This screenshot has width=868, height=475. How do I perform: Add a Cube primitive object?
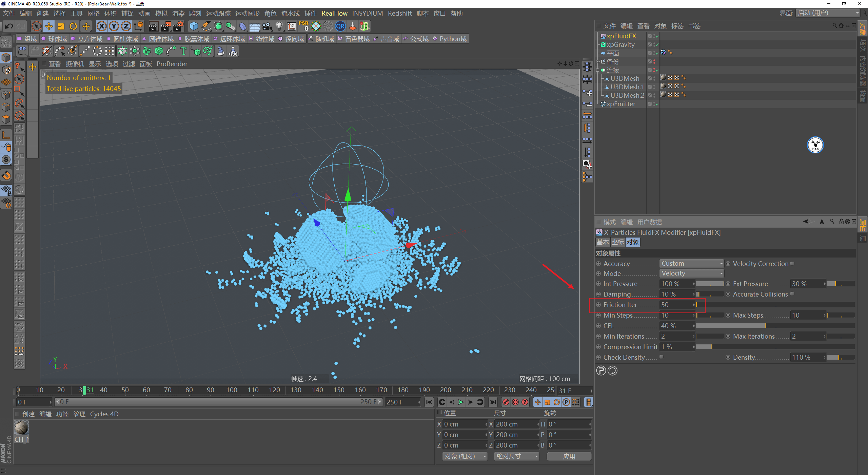[x=194, y=26]
